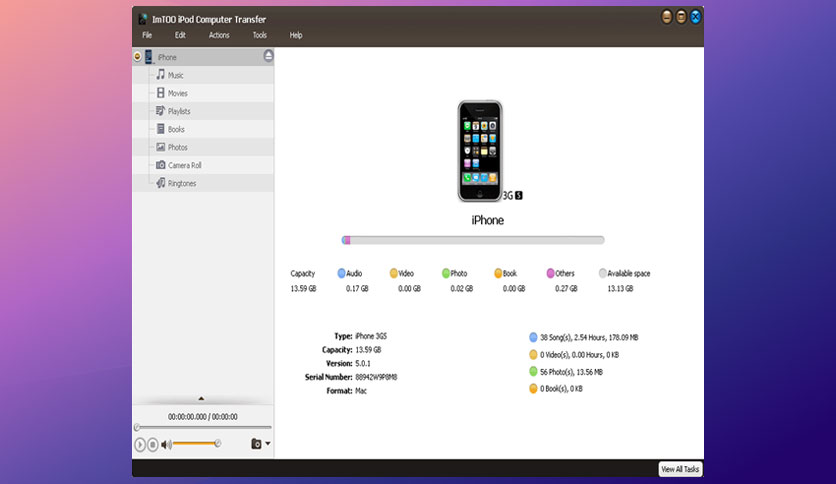
Task: Maximize the ImTOO window
Action: [x=681, y=17]
